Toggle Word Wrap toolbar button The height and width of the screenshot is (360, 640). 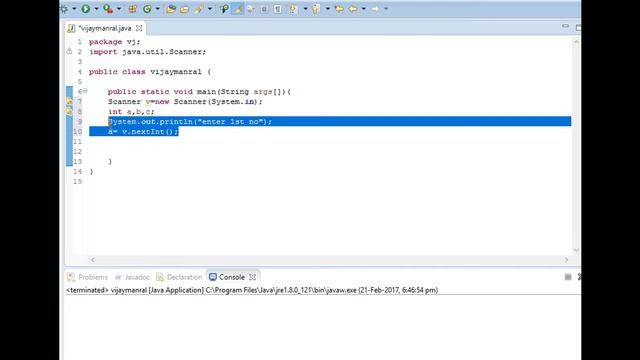(251, 9)
